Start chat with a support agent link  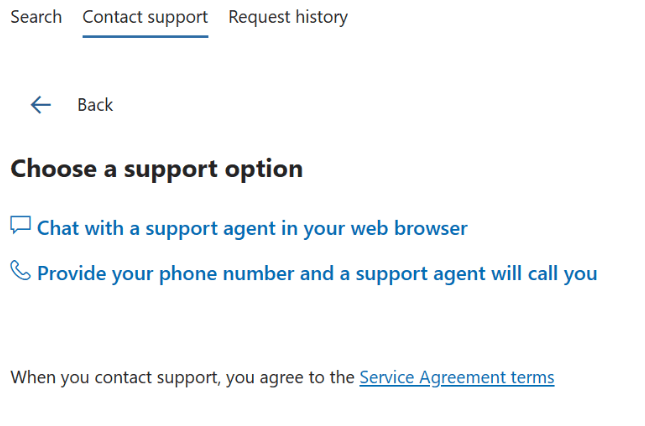(252, 228)
